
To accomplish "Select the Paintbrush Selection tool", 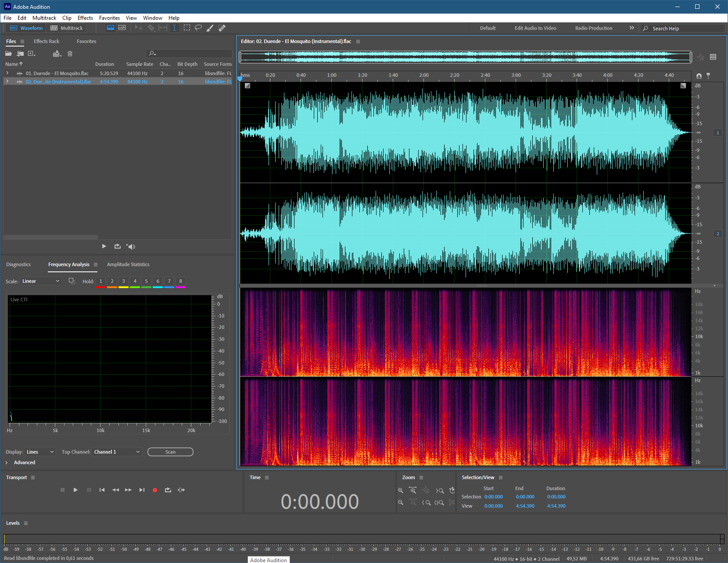I will (x=210, y=28).
